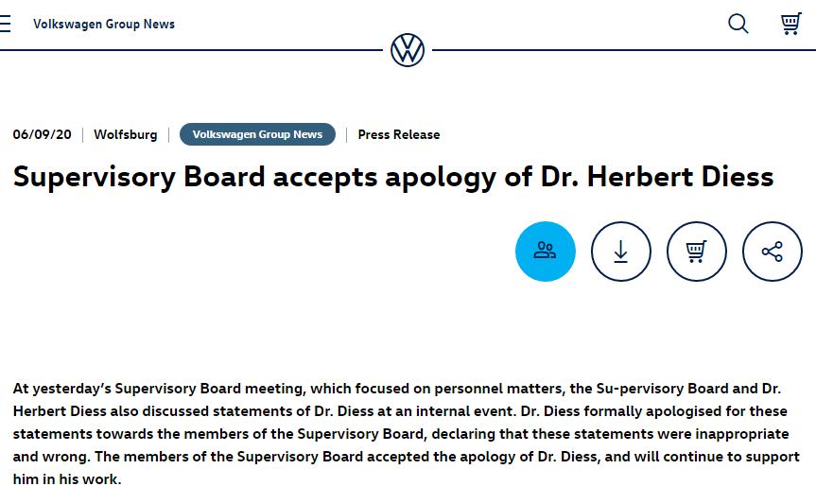Click the "Press Release" label
The height and width of the screenshot is (504, 816).
pos(398,134)
